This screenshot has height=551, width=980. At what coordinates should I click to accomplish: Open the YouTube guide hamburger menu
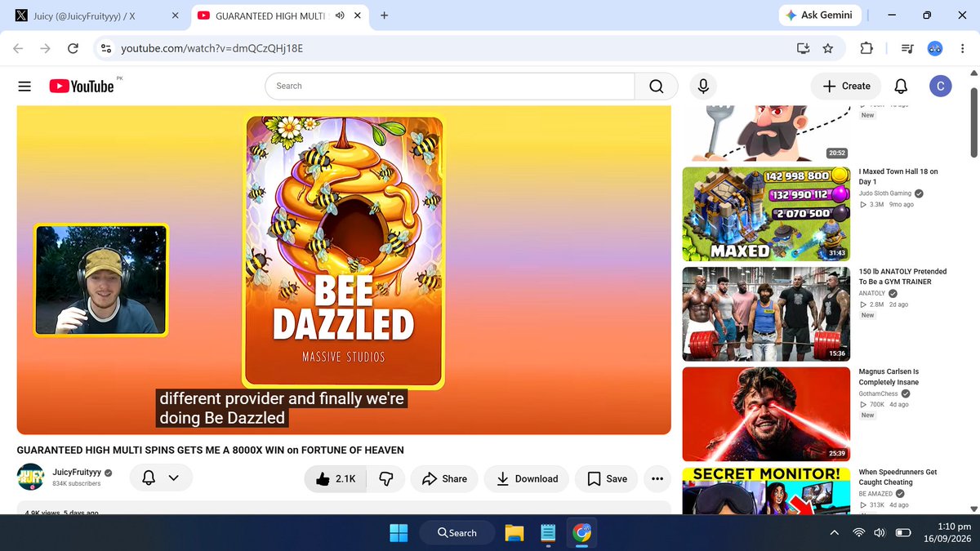24,86
